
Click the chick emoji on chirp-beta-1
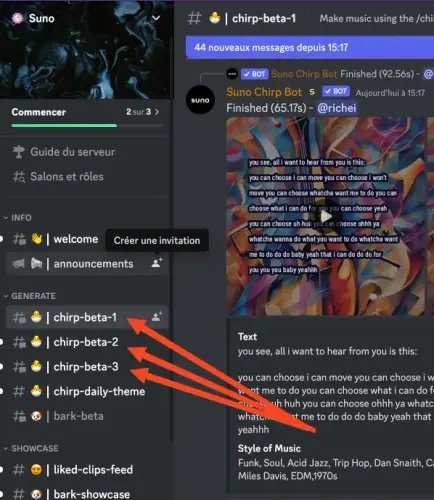point(36,317)
